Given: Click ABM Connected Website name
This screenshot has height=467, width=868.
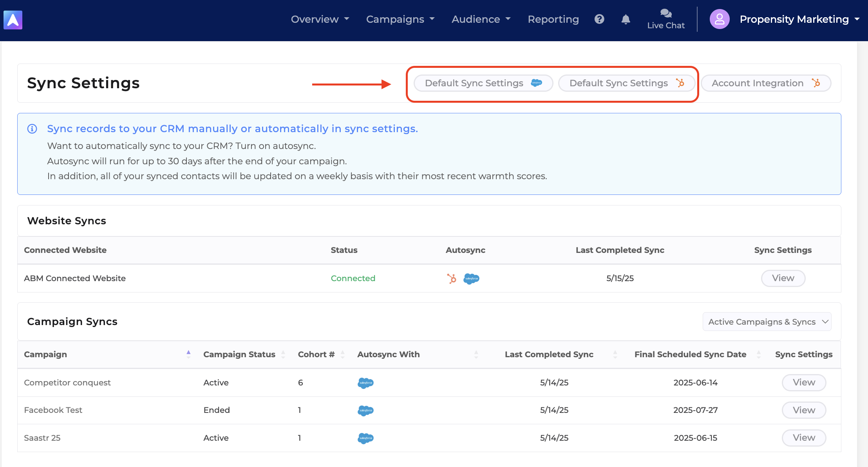Looking at the screenshot, I should point(75,278).
